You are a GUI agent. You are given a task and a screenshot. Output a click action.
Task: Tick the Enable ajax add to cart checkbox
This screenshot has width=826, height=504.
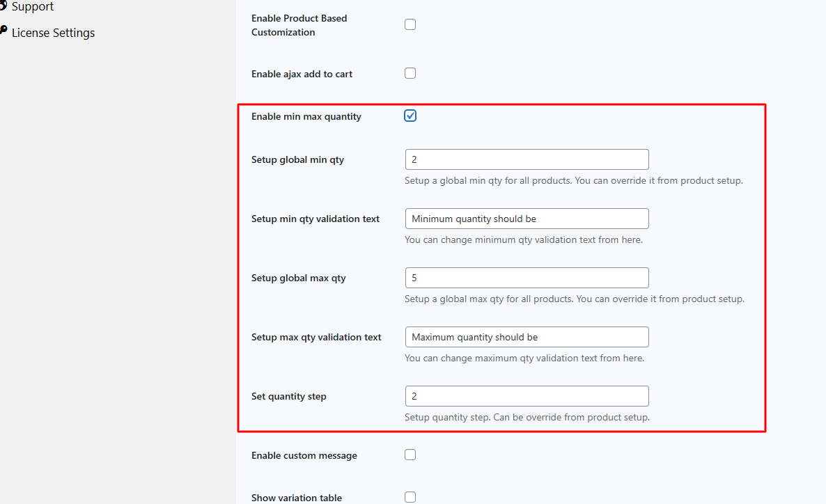point(410,73)
